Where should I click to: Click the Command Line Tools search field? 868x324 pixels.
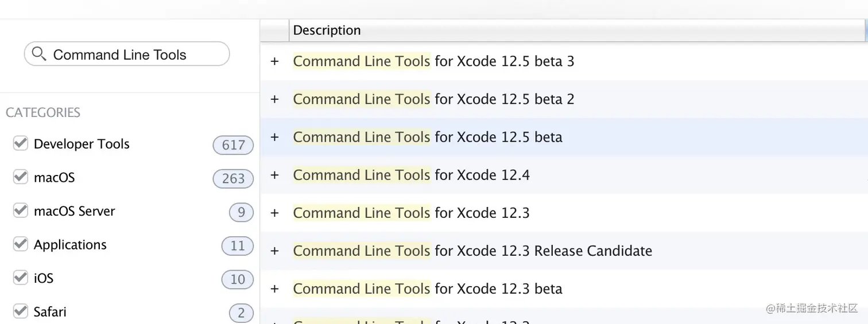point(126,54)
